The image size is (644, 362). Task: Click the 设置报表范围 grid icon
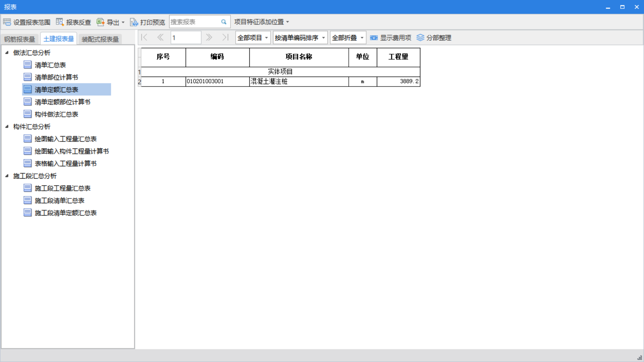click(7, 22)
